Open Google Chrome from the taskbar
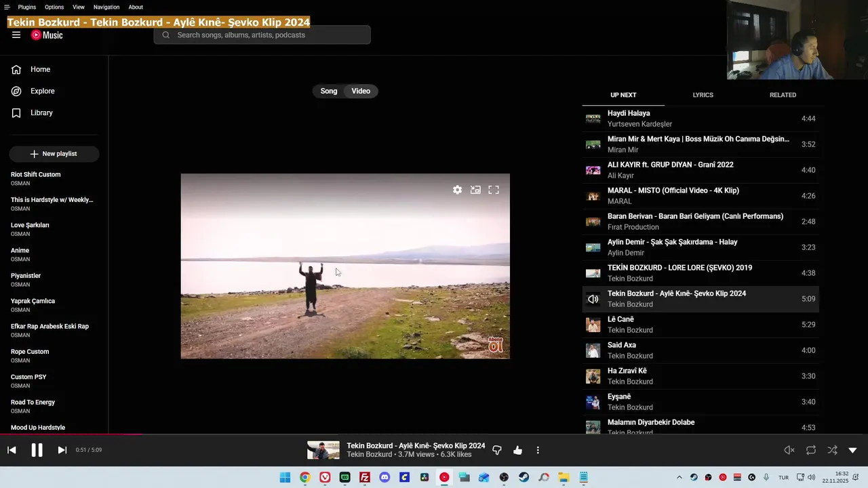This screenshot has width=868, height=488. coord(305,477)
